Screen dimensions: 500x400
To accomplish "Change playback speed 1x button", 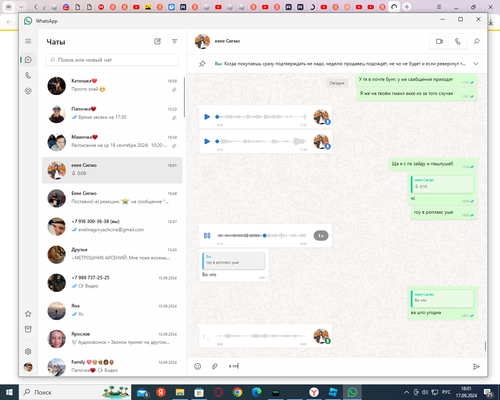I will click(321, 236).
